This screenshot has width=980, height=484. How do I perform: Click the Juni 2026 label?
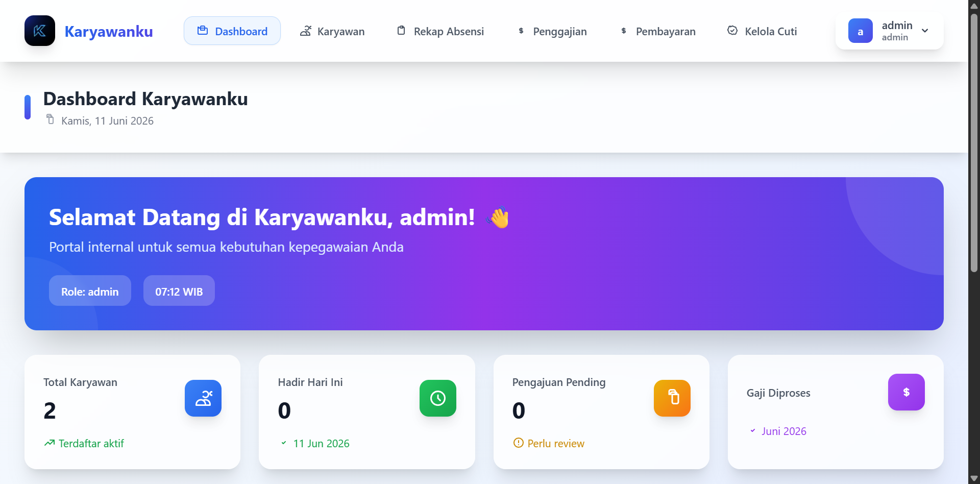[x=784, y=431]
